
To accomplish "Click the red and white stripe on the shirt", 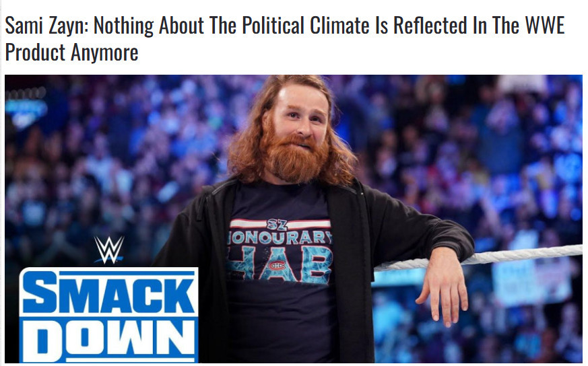I will click(x=280, y=225).
